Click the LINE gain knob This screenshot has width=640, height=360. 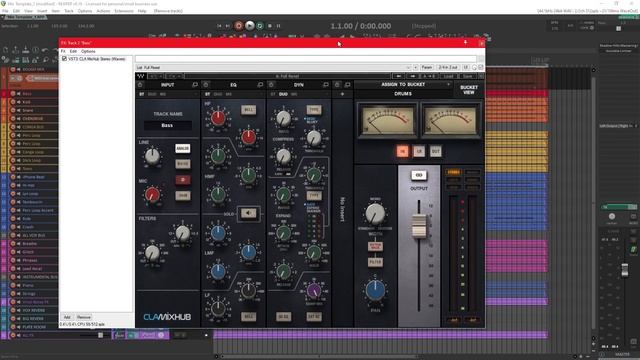(x=152, y=156)
